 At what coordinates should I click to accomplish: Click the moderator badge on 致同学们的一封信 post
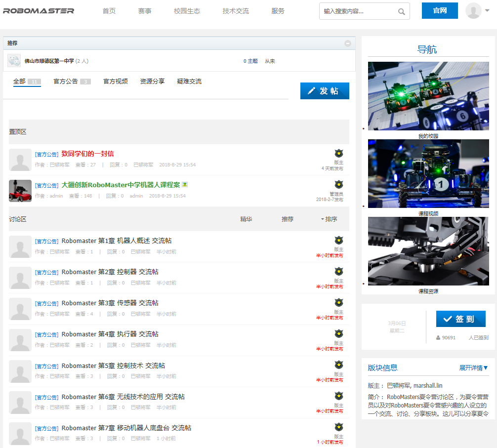339,153
